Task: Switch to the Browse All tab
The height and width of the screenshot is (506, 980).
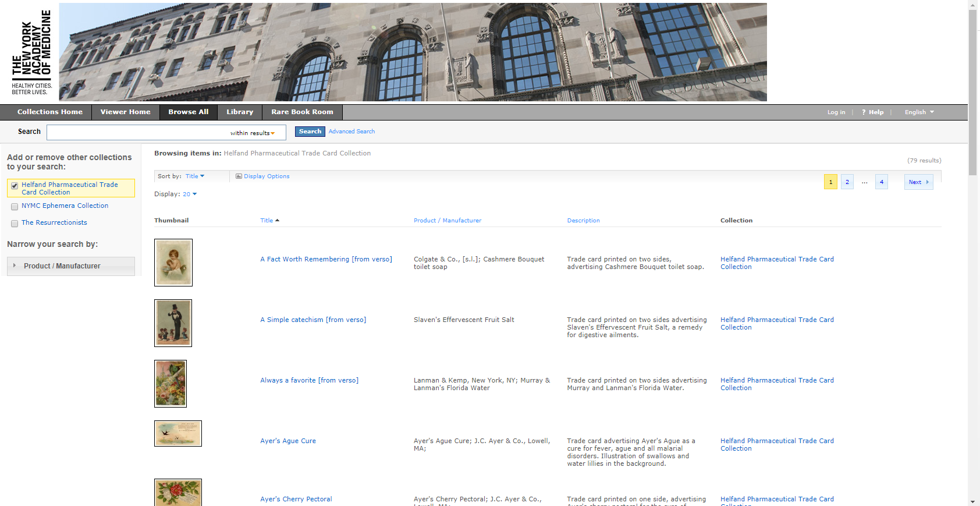Action: coord(188,112)
